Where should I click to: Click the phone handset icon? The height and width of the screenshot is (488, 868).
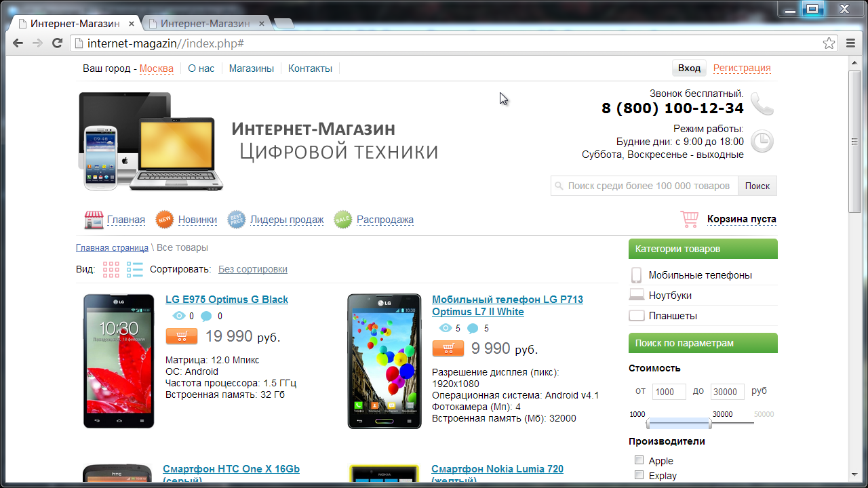(762, 104)
